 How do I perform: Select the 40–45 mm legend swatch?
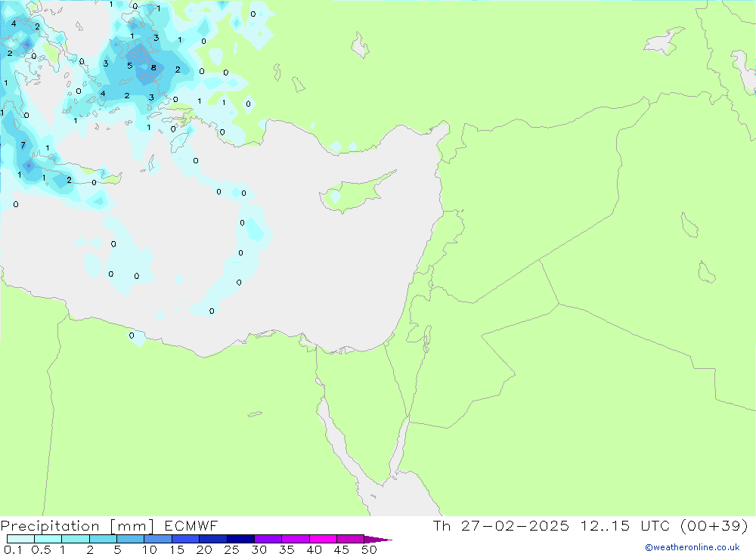(323, 539)
